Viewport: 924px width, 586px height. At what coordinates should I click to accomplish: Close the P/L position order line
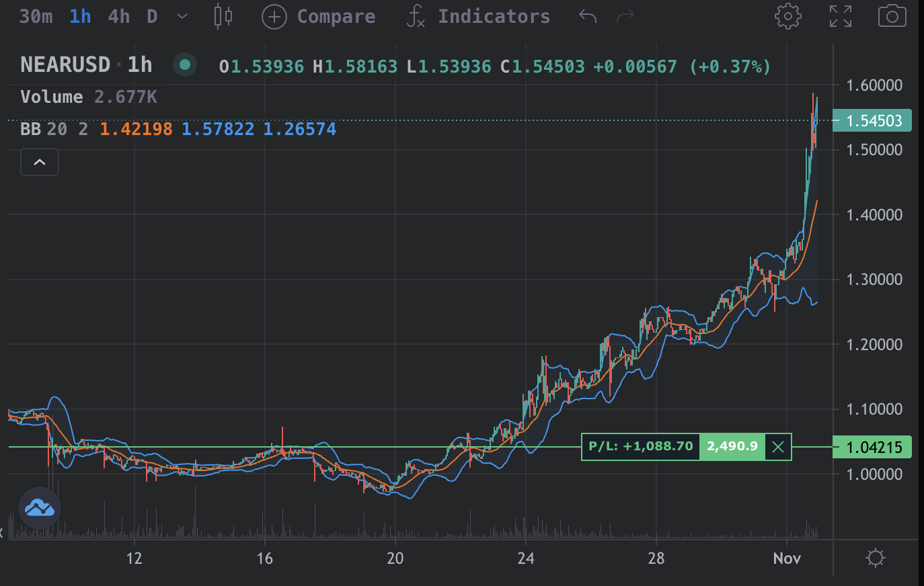pyautogui.click(x=778, y=447)
